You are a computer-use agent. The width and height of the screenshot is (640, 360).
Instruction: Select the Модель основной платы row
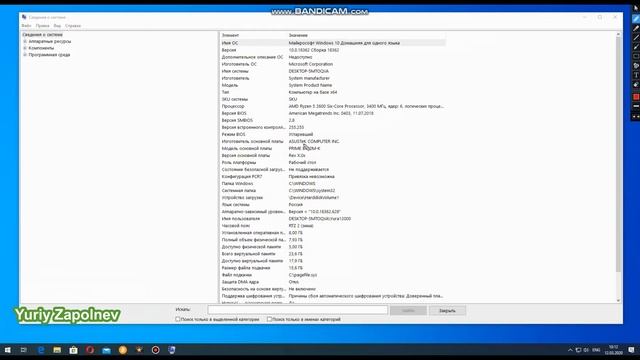[333, 148]
